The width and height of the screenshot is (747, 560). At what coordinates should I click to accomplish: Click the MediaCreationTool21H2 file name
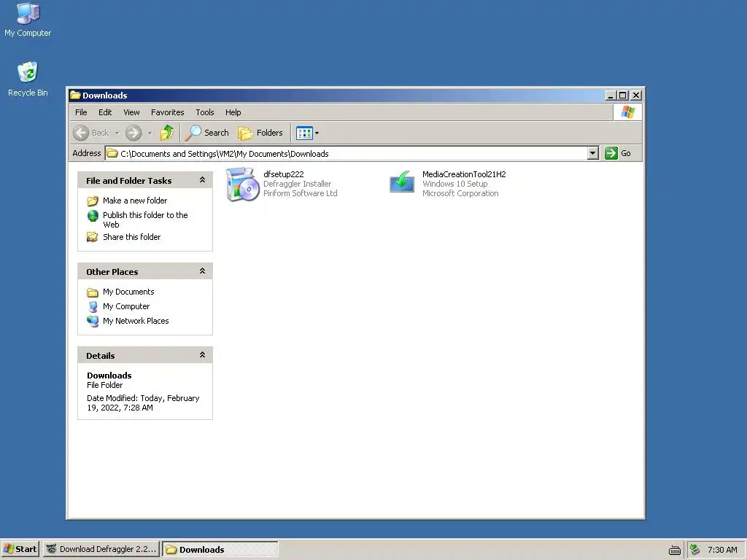464,174
